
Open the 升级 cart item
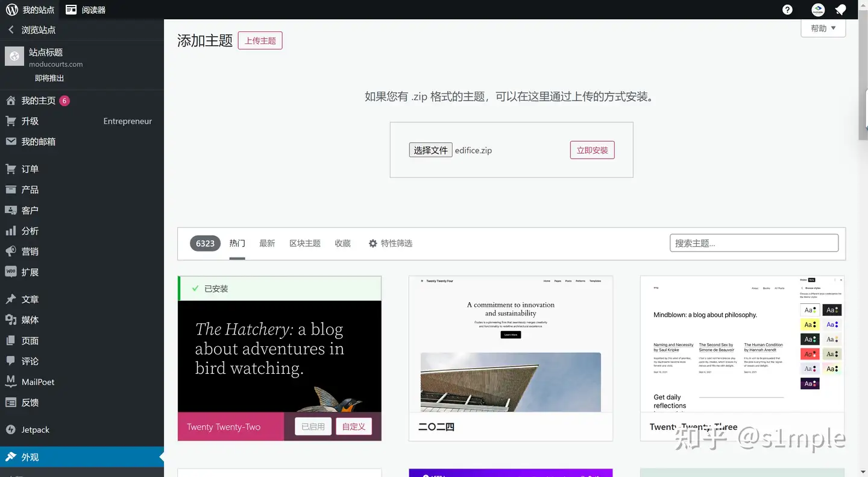pos(82,121)
